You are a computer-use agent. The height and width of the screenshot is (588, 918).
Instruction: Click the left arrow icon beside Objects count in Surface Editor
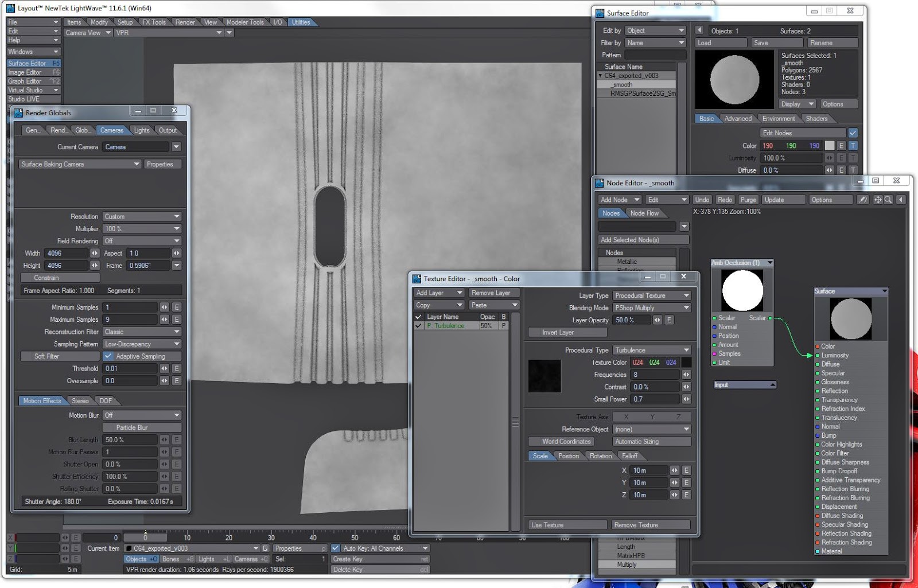tap(699, 30)
